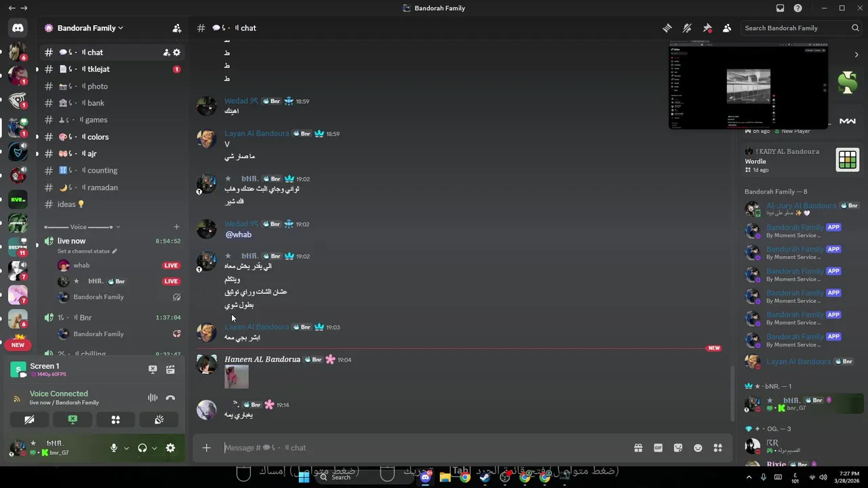Open Help icon in title bar

click(798, 8)
